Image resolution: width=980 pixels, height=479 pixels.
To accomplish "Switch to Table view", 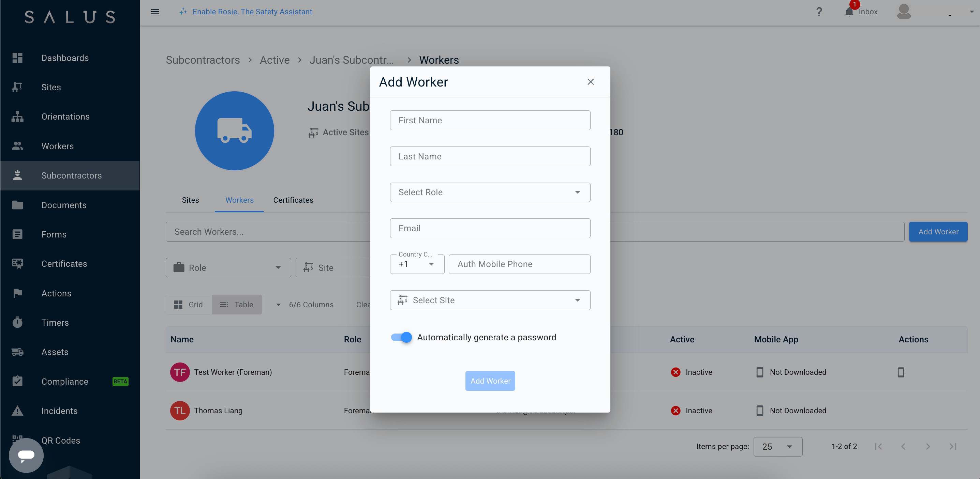I will click(x=237, y=305).
